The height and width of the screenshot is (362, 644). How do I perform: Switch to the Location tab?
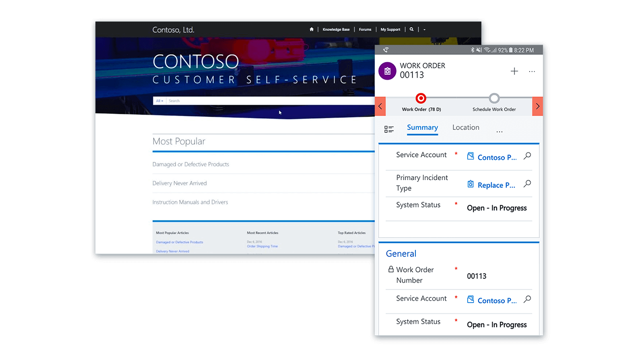pyautogui.click(x=466, y=128)
